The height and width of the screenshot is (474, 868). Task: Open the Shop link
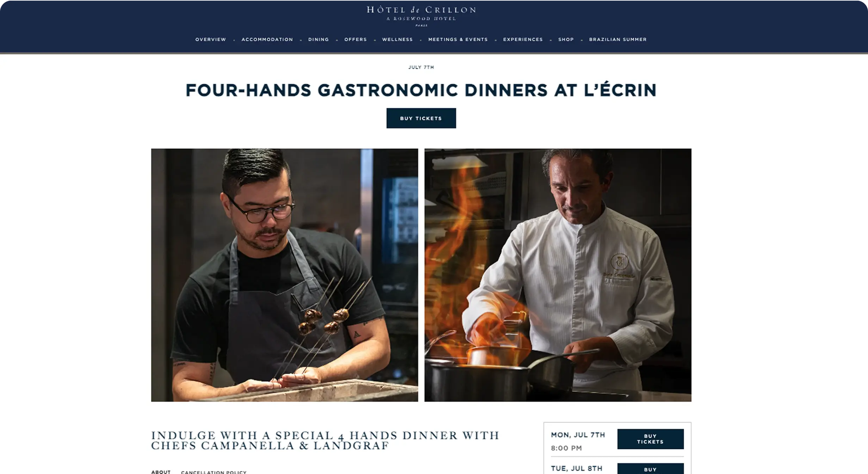566,39
